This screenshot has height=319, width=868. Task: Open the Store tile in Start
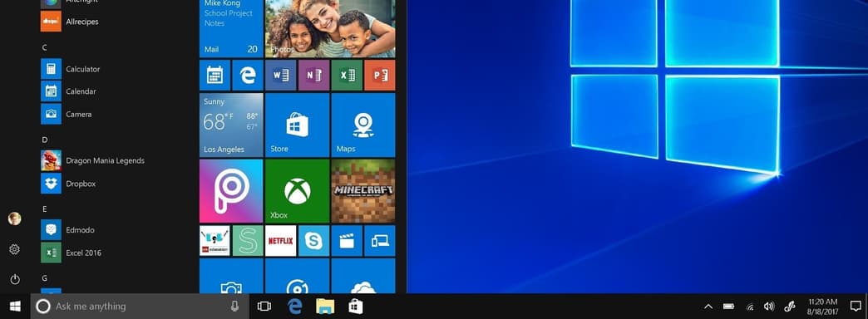pos(298,125)
